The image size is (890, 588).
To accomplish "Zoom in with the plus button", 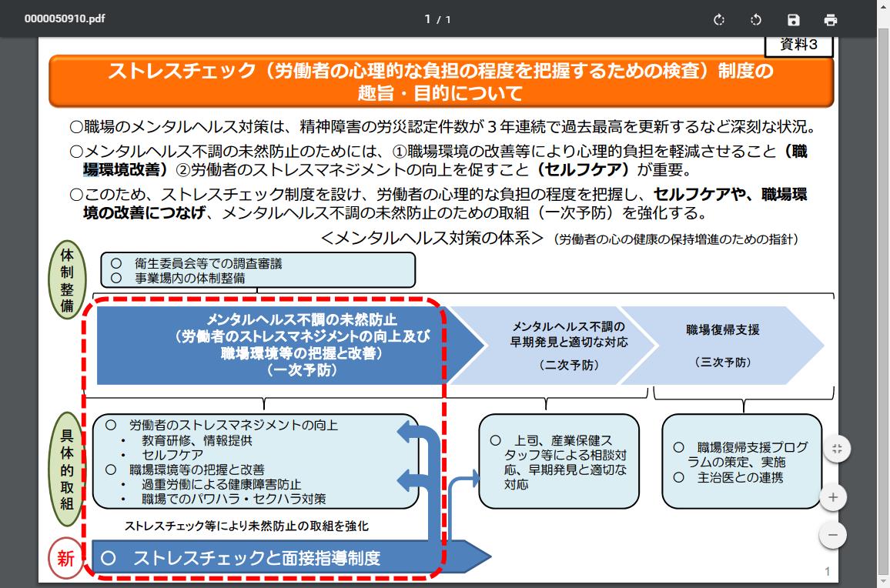I will tap(833, 498).
